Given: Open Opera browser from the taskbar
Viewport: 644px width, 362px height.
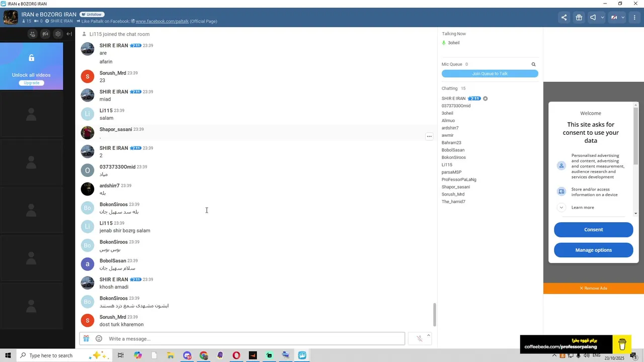Looking at the screenshot, I should (x=236, y=355).
